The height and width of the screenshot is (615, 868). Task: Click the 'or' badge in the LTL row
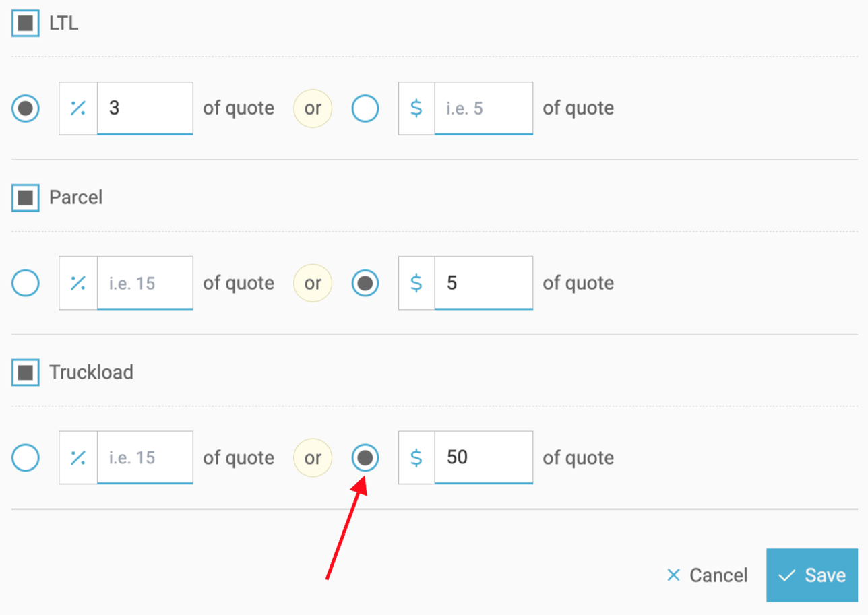(x=313, y=108)
